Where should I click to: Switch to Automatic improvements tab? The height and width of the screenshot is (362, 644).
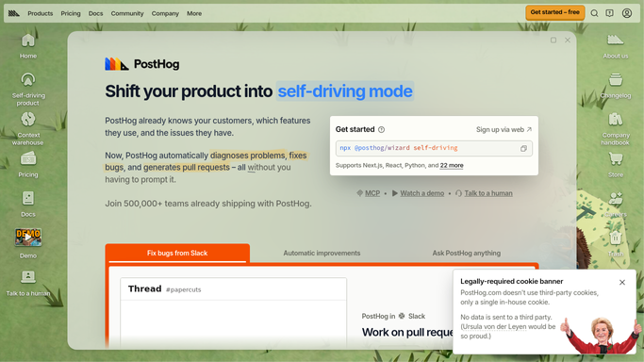[x=322, y=254]
